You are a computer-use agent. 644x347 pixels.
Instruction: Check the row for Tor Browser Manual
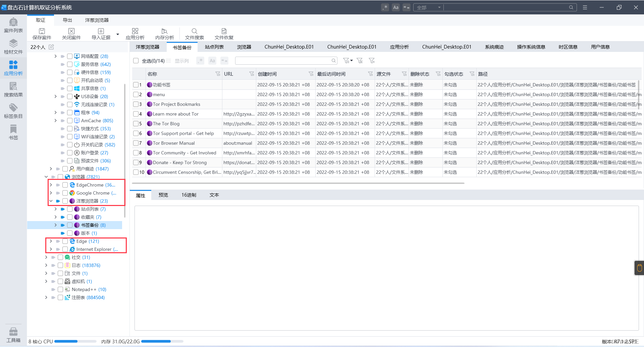pyautogui.click(x=136, y=143)
